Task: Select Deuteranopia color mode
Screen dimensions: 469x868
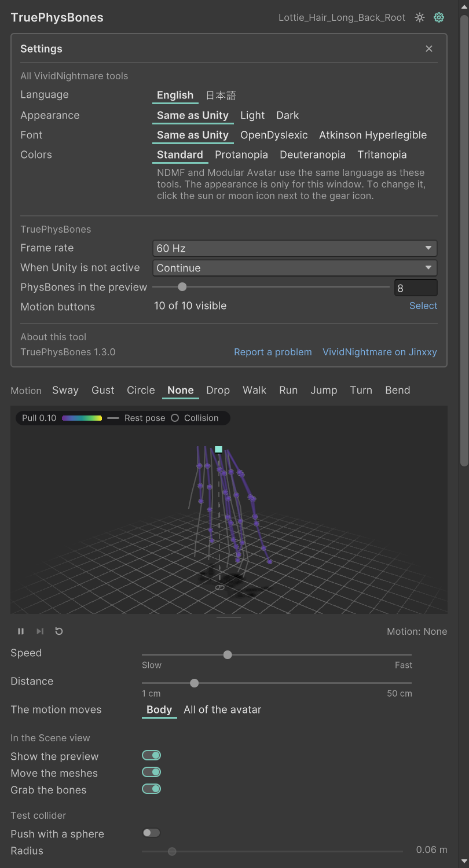Action: [313, 155]
